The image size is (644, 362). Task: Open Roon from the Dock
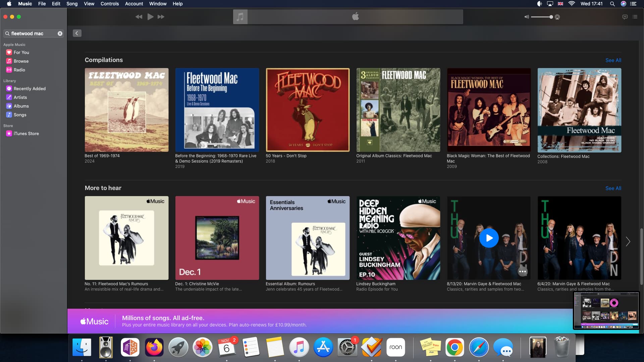point(395,347)
